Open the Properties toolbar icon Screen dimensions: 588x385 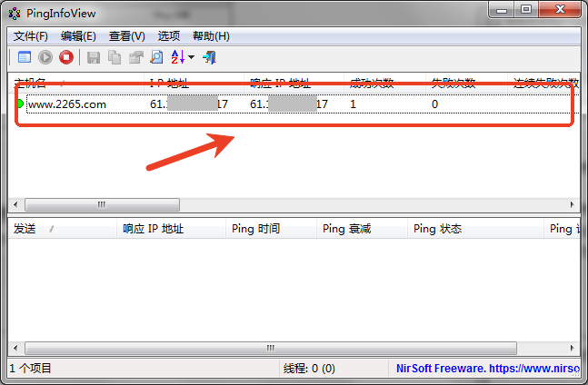point(135,57)
